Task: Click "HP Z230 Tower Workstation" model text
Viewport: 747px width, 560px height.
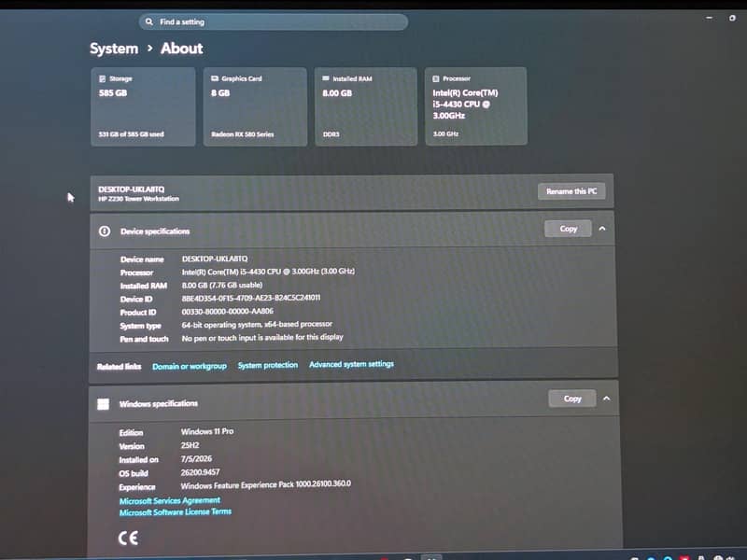Action: pyautogui.click(x=138, y=199)
